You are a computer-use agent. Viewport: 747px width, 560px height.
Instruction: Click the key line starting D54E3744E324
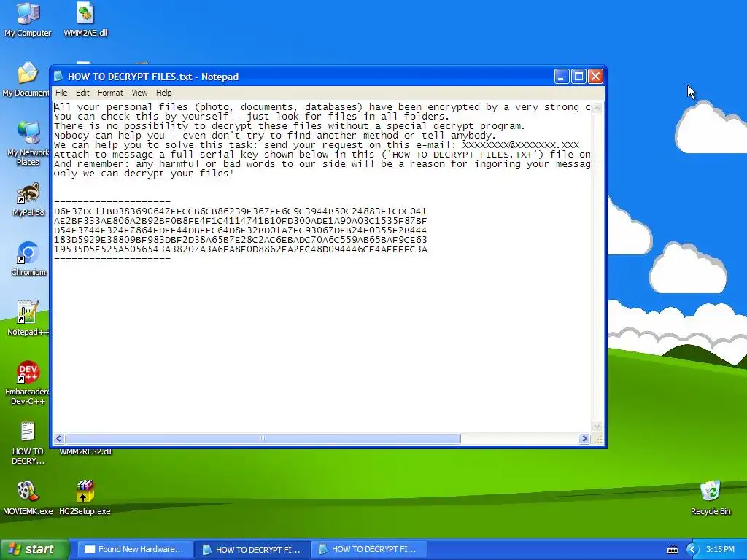coord(240,230)
